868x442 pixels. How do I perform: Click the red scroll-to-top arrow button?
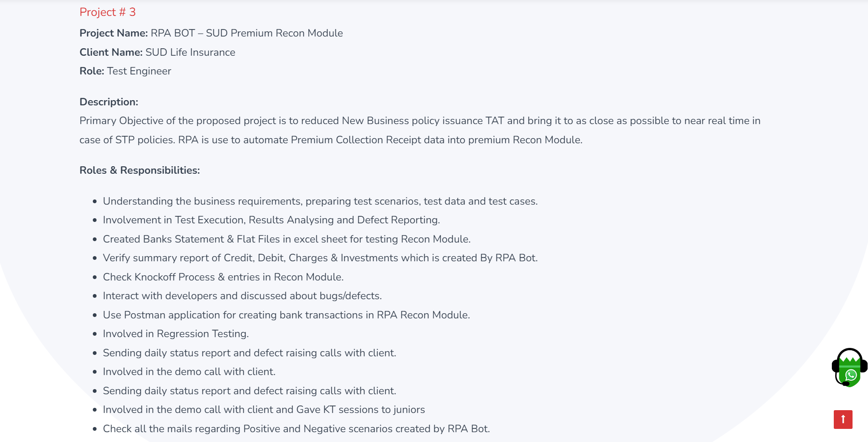843,419
